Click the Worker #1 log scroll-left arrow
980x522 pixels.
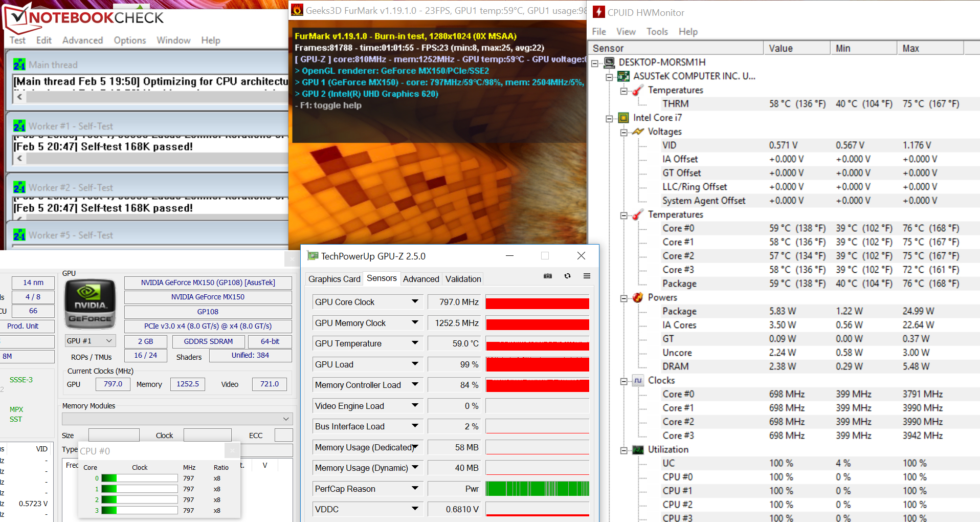tap(19, 158)
